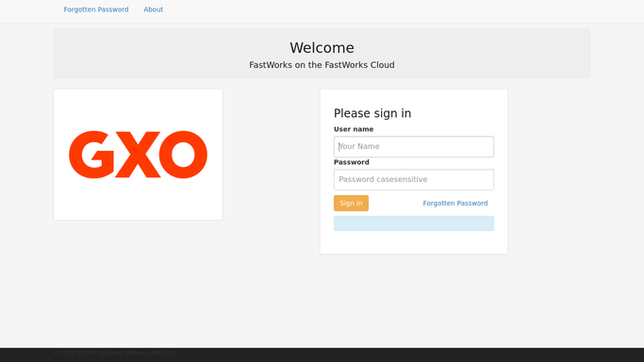The width and height of the screenshot is (644, 362).
Task: Open Forgotten Password in the top navigation
Action: tap(95, 9)
